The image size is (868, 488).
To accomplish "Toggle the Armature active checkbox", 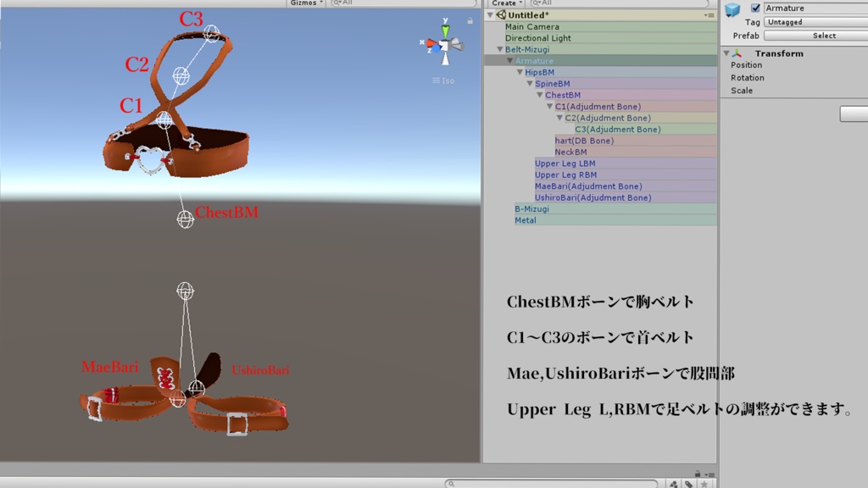I will click(755, 8).
